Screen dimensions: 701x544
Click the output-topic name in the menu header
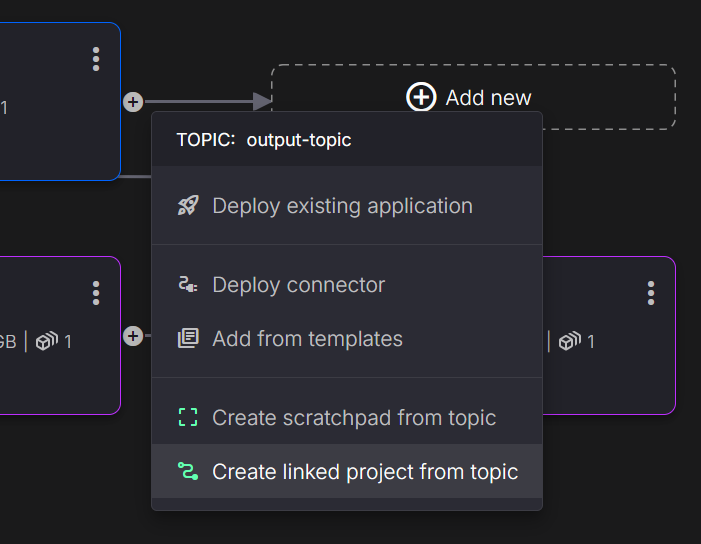tap(299, 140)
